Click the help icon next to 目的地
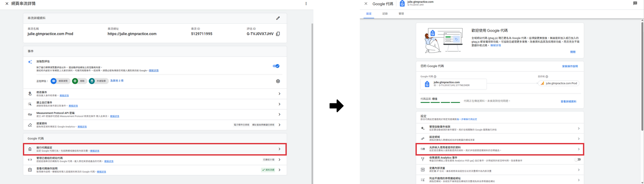The image size is (644, 184). 547,77
